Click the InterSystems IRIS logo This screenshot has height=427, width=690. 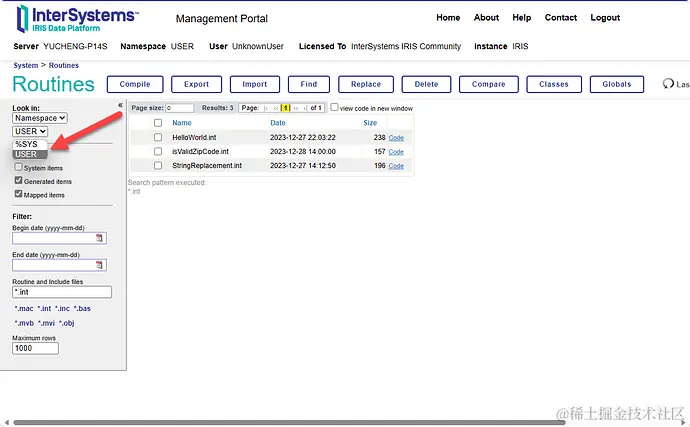tap(77, 19)
